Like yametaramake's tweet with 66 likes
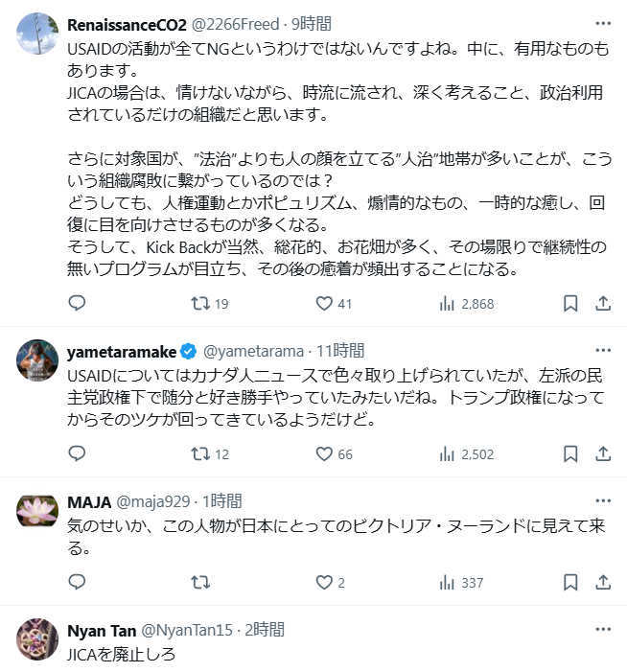627x672 pixels. click(x=324, y=454)
